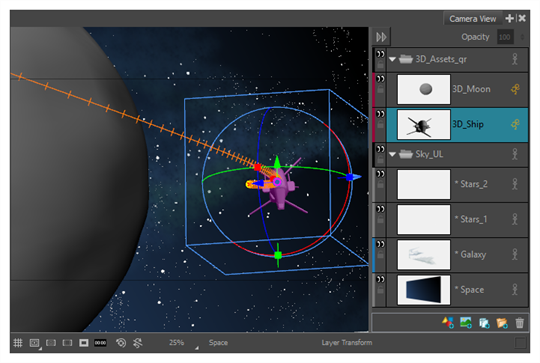
Task: Toggle visibility of the Galaxy layer
Action: (x=380, y=244)
